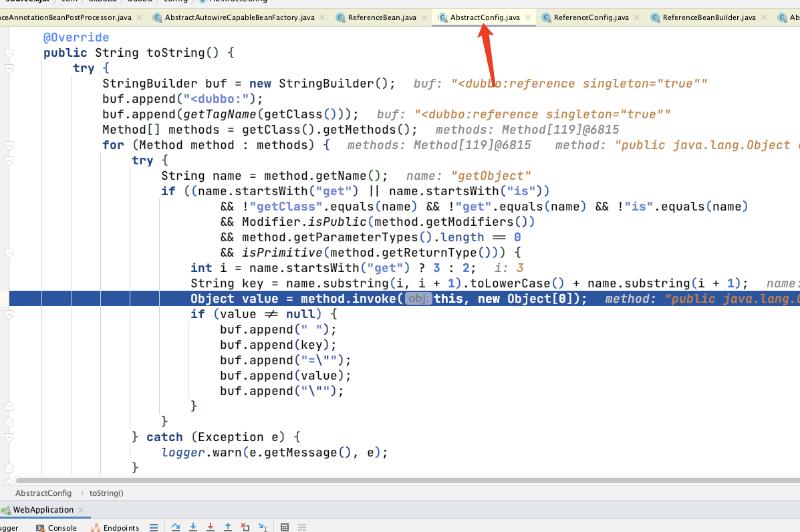Image resolution: width=800 pixels, height=532 pixels.
Task: Click the 'obj:' parameter hint in method.invoke
Action: [x=418, y=298]
